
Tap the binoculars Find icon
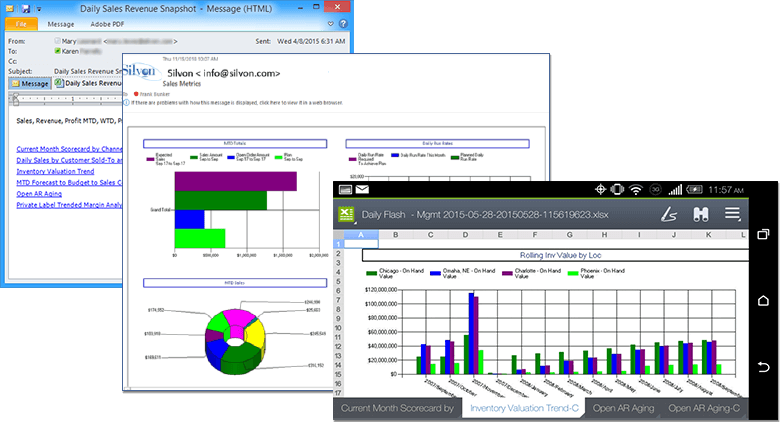(700, 214)
